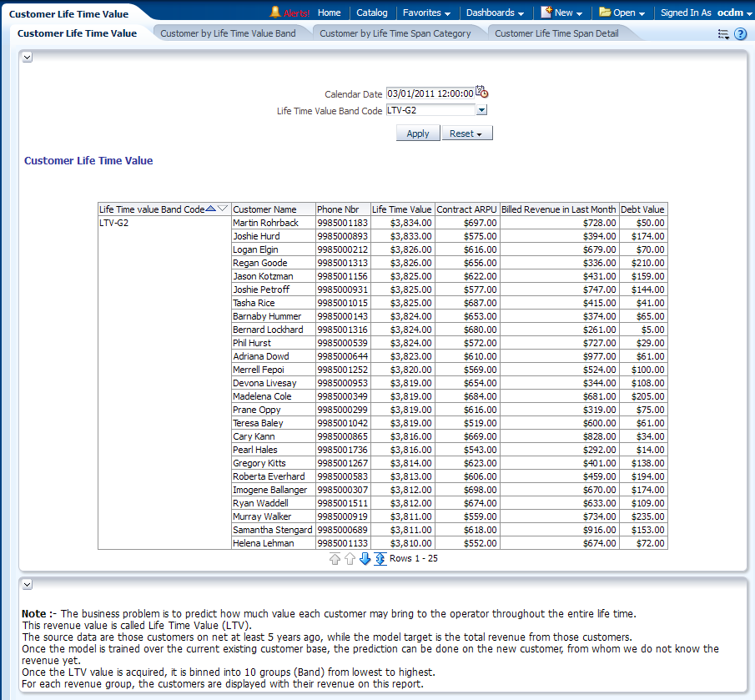Go to next rows with down arrow

(x=365, y=559)
